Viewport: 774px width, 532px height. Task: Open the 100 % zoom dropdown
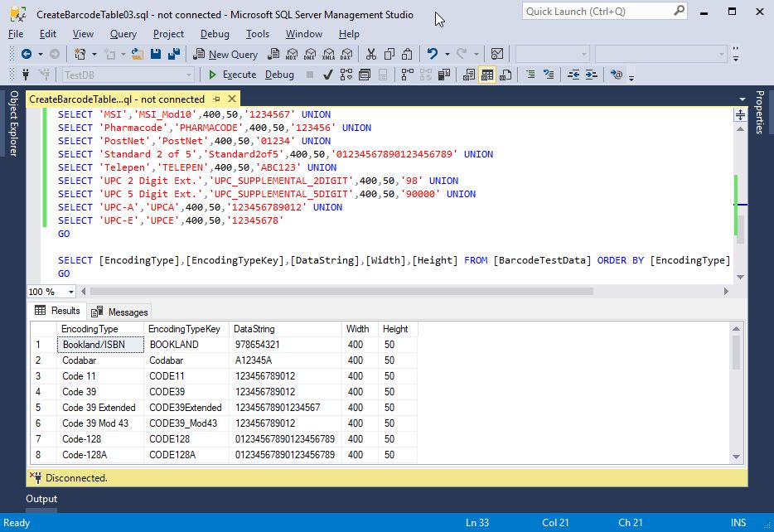point(70,292)
